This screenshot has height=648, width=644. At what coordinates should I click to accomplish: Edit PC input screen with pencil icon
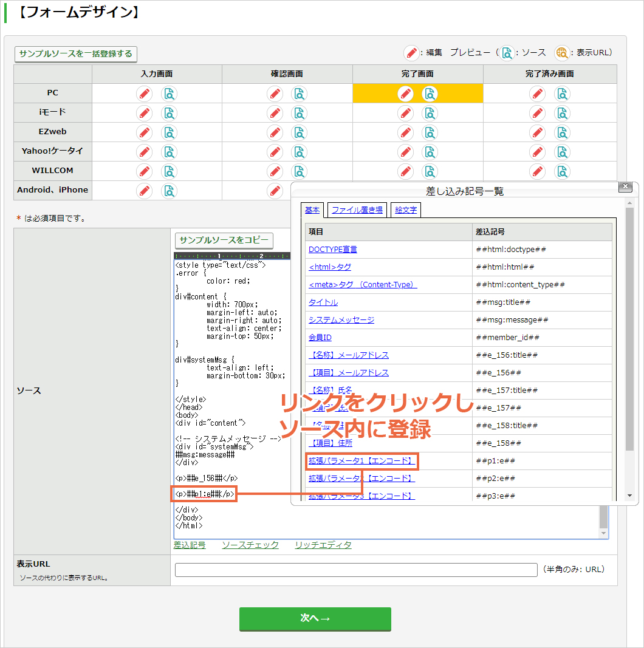click(144, 94)
